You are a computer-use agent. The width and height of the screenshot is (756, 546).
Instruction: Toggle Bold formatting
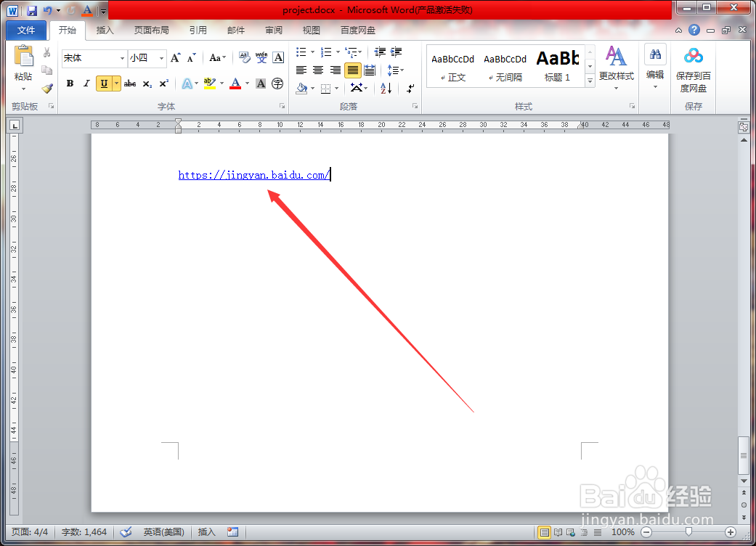(x=70, y=83)
